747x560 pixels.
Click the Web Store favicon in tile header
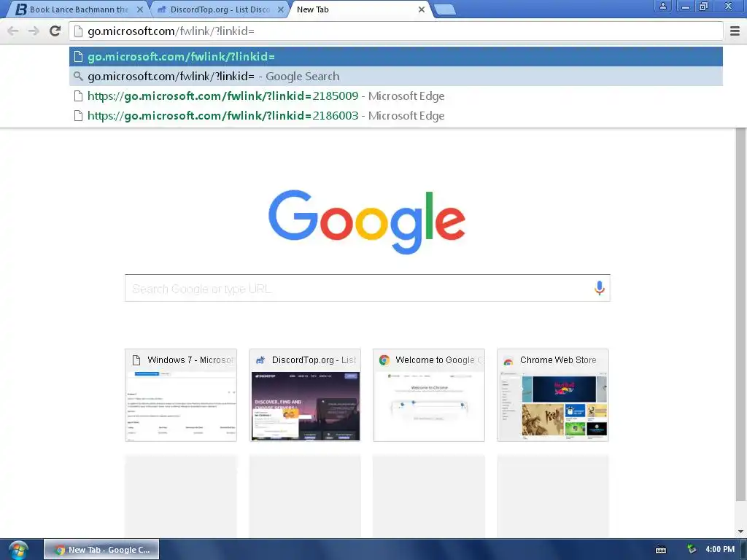tap(508, 360)
